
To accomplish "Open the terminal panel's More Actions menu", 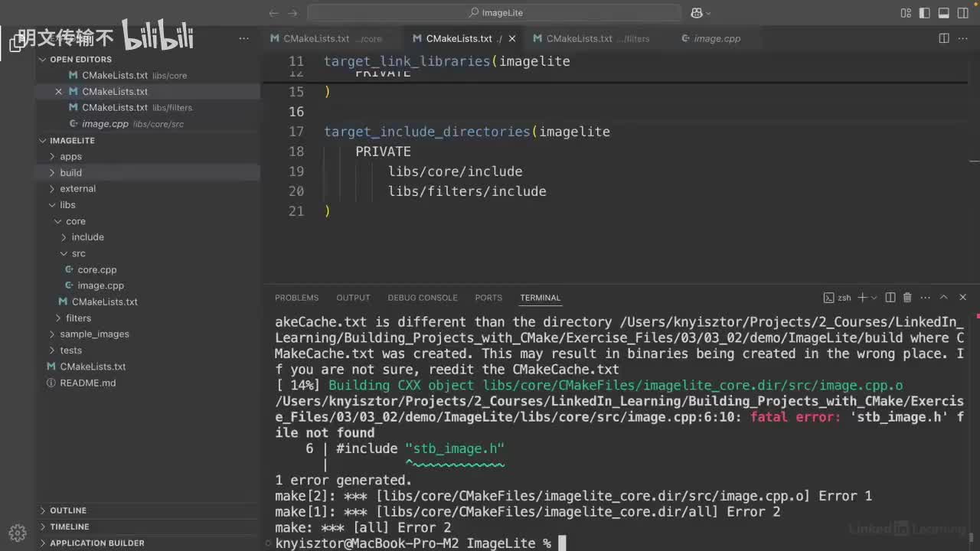I will click(924, 298).
